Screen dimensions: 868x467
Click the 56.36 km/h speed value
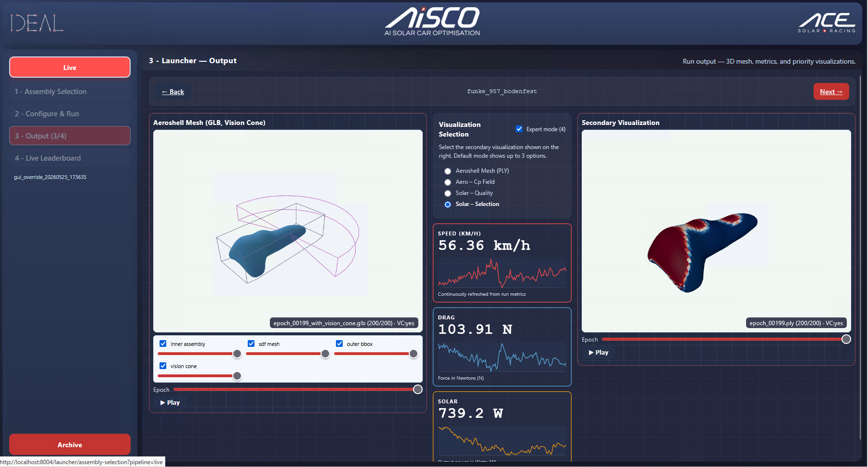point(484,246)
